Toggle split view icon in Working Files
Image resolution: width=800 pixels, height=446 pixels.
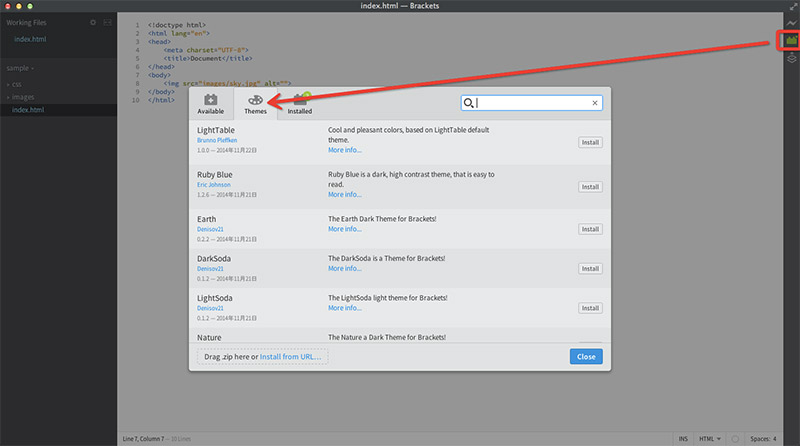[107, 22]
